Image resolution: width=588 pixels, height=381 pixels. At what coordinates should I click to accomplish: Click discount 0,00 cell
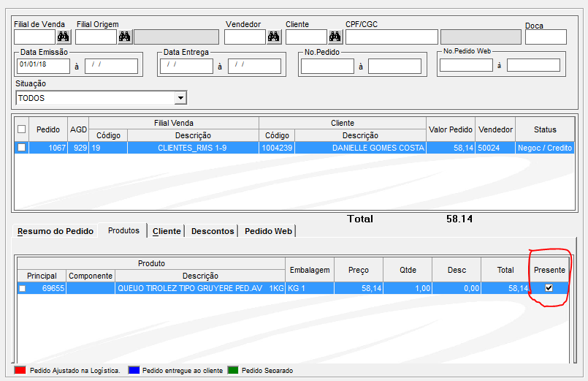tap(457, 288)
